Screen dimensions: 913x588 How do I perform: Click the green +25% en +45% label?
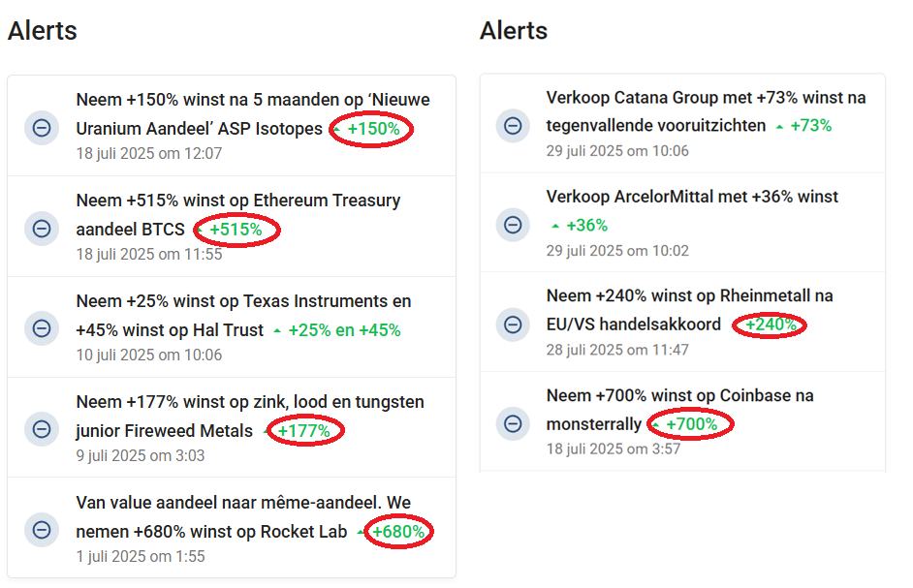344,330
